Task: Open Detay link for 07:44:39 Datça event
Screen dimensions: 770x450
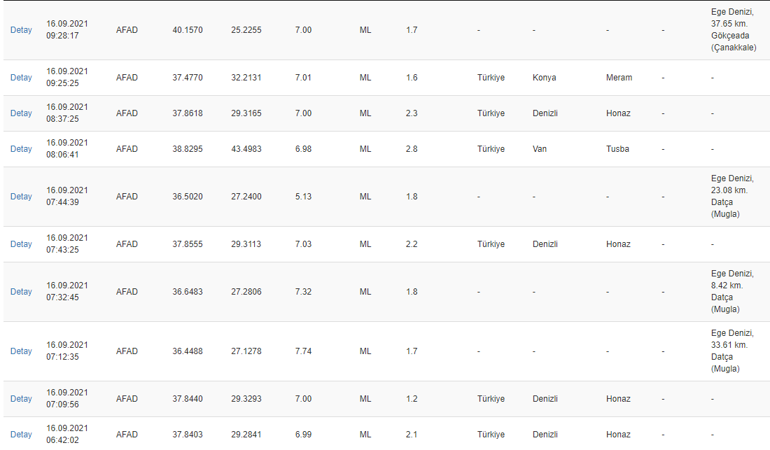Action: click(x=21, y=197)
